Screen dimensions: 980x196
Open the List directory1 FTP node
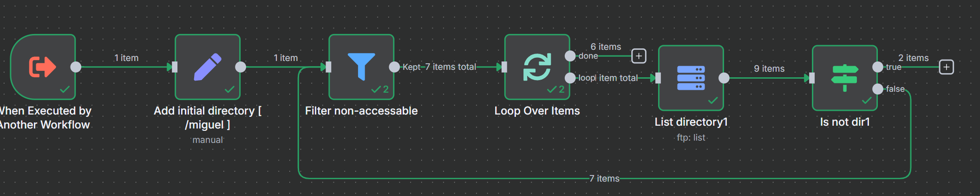[691, 78]
